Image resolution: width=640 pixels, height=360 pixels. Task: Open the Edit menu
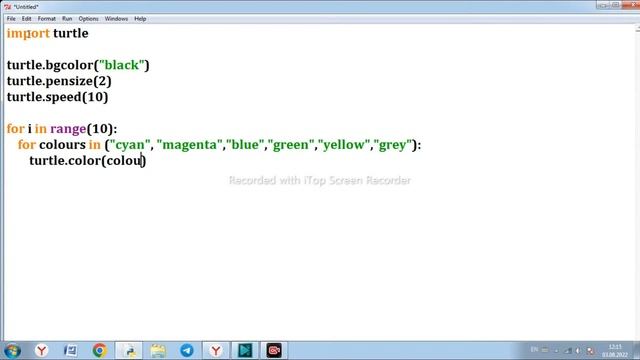click(27, 19)
